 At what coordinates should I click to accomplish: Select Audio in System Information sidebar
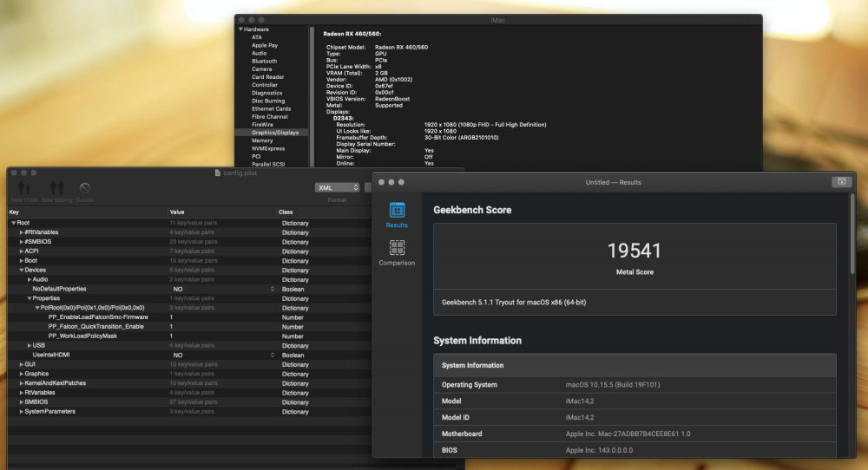click(x=259, y=53)
